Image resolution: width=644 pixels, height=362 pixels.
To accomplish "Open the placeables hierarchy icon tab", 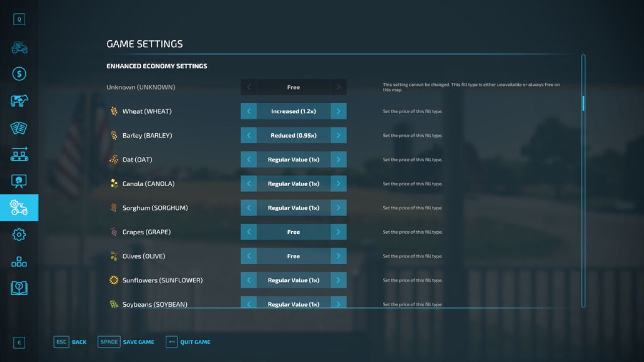I will click(x=19, y=261).
